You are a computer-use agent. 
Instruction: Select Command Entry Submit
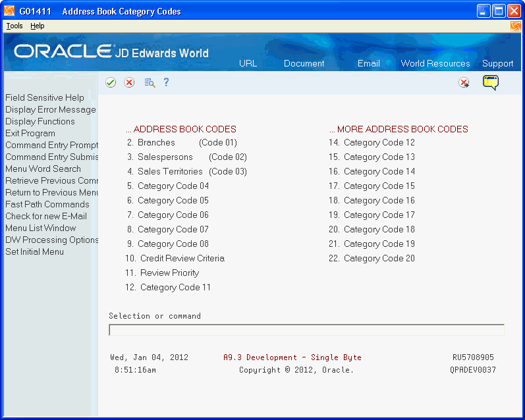tap(51, 157)
